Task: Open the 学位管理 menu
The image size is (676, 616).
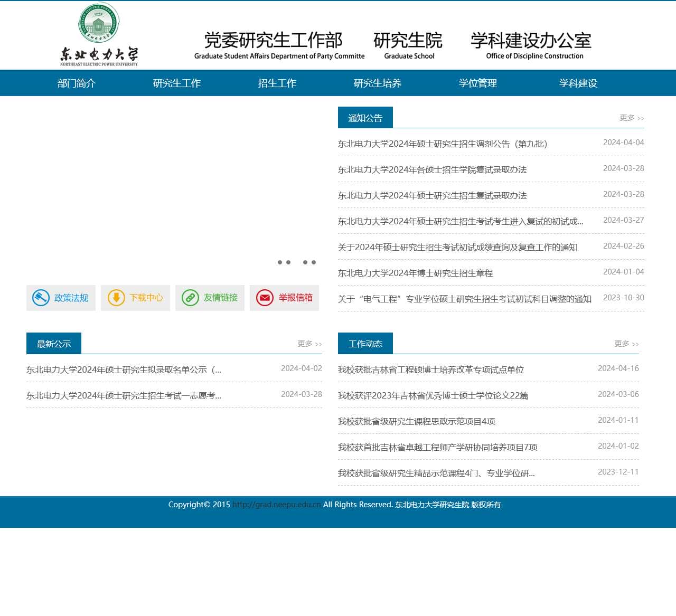Action: coord(478,83)
